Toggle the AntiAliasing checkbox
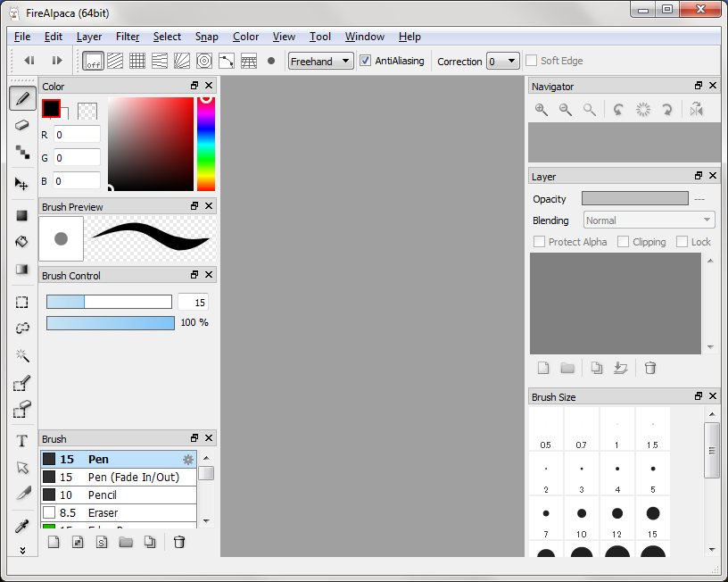This screenshot has width=728, height=582. coord(366,61)
